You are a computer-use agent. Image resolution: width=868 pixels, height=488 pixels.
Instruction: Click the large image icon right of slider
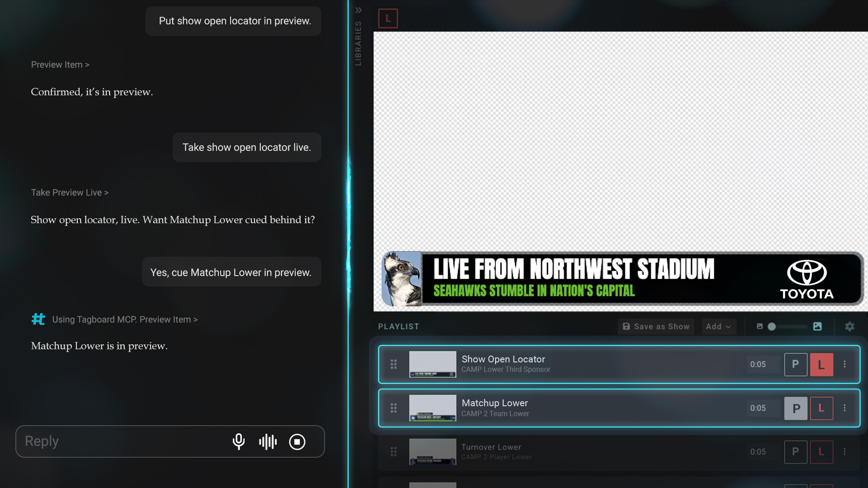tap(817, 326)
